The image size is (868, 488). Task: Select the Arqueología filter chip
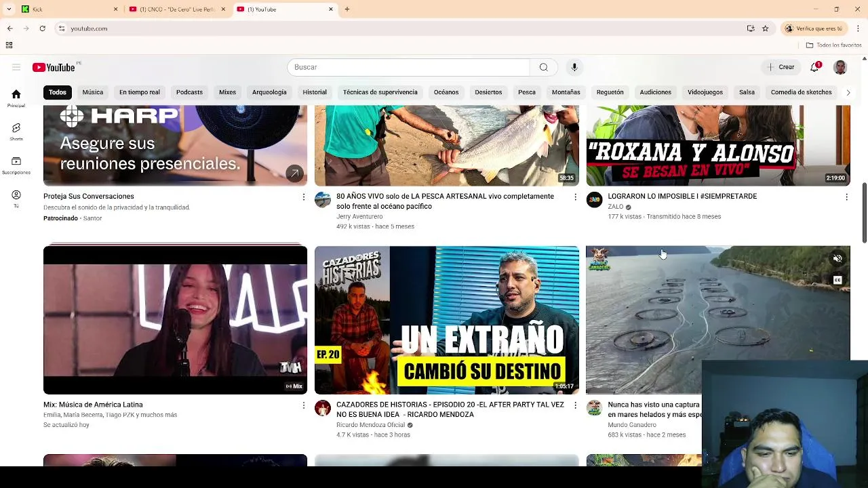pos(269,92)
